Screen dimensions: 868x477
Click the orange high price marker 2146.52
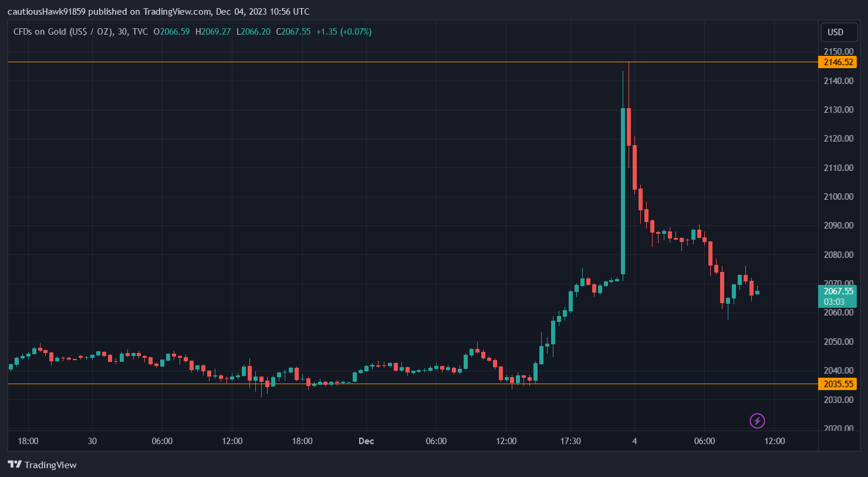pyautogui.click(x=838, y=62)
